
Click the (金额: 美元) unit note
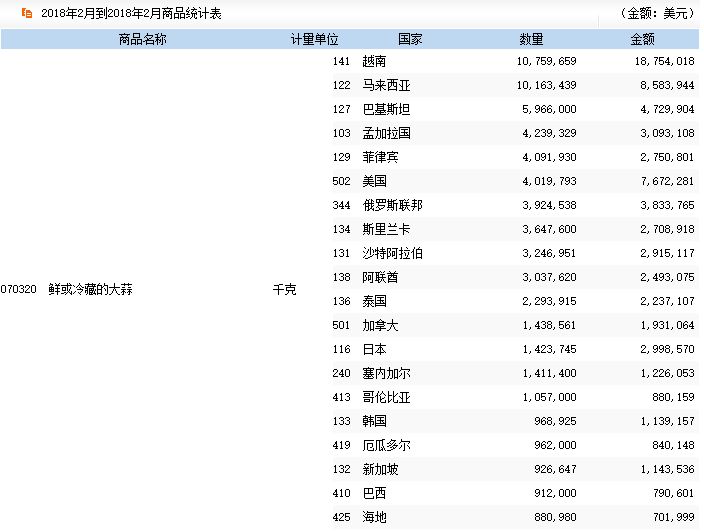[x=657, y=13]
